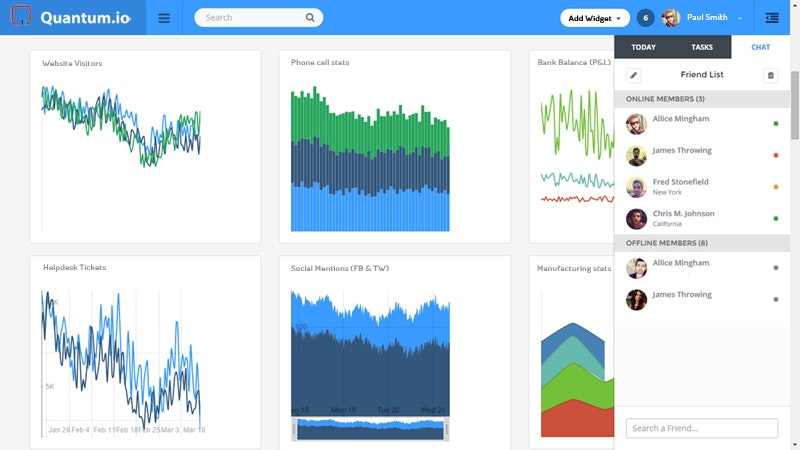Screen dimensions: 800x450
Task: Edit Friend List using pencil icon
Action: [x=633, y=76]
